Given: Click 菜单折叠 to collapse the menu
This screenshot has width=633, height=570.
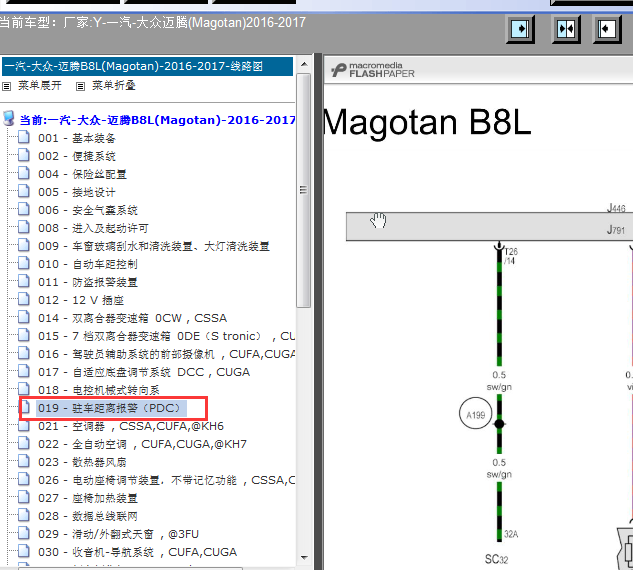Looking at the screenshot, I should [113, 86].
